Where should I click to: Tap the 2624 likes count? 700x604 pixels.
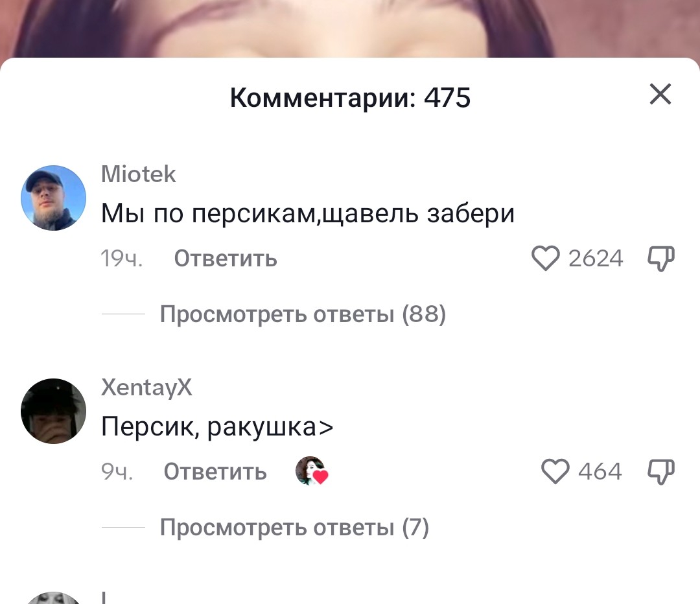click(596, 259)
